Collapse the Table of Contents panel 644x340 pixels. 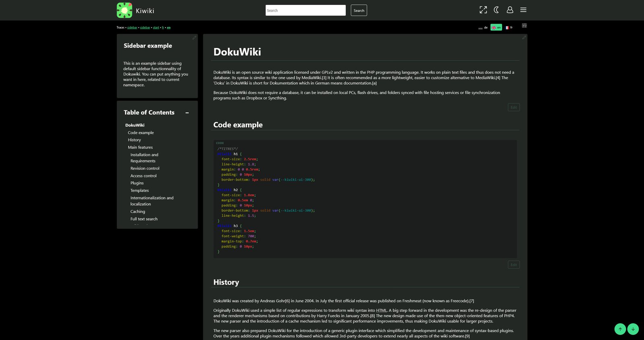click(187, 113)
